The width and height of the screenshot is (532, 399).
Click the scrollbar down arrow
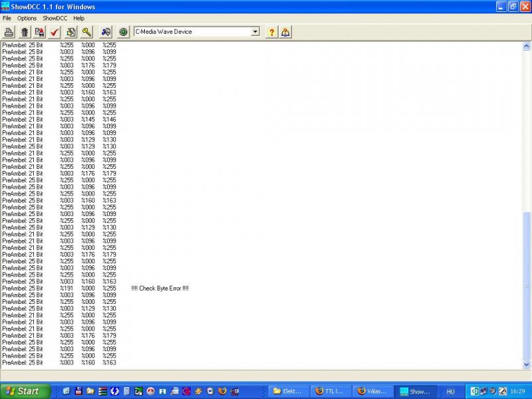tap(527, 364)
